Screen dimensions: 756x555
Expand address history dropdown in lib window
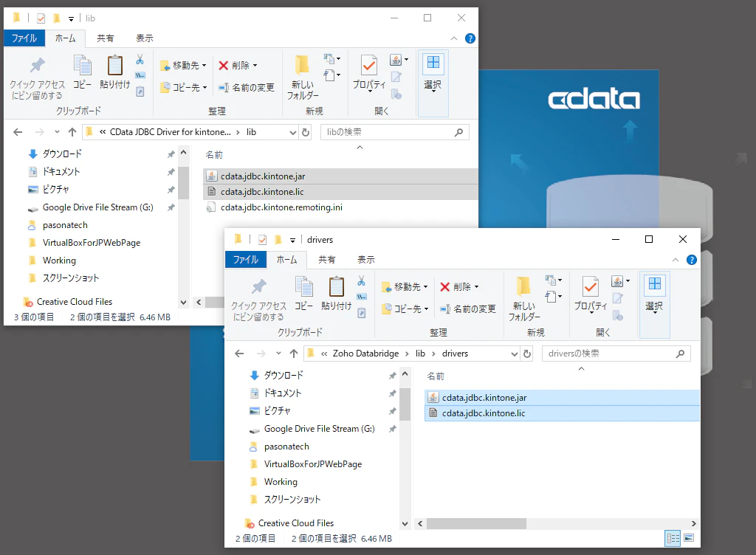click(292, 133)
